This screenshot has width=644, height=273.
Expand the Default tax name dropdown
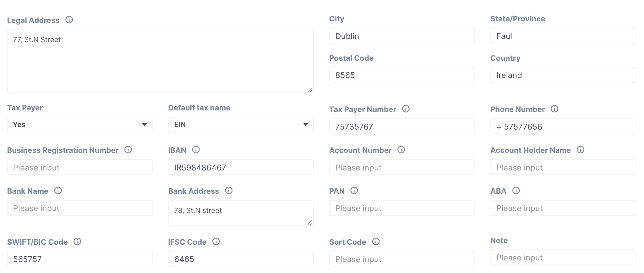tap(241, 125)
